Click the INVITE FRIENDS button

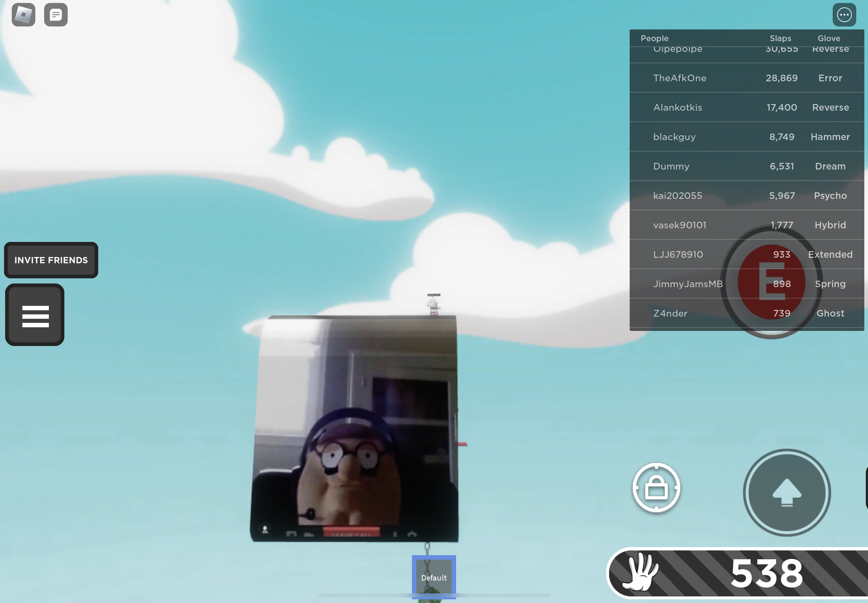[x=51, y=260]
